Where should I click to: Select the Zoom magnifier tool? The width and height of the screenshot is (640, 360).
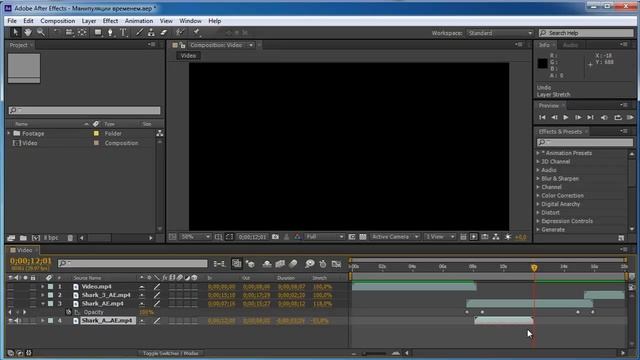(x=40, y=32)
